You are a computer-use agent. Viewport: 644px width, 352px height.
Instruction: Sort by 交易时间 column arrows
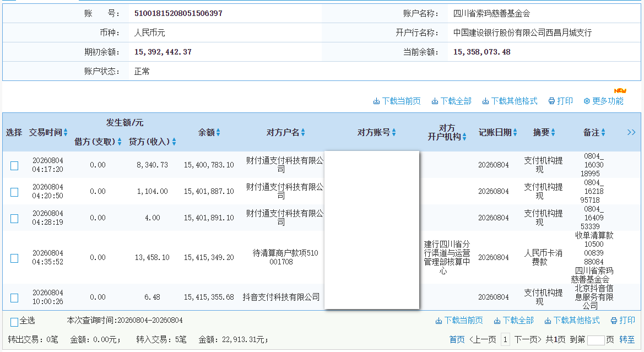tap(66, 132)
